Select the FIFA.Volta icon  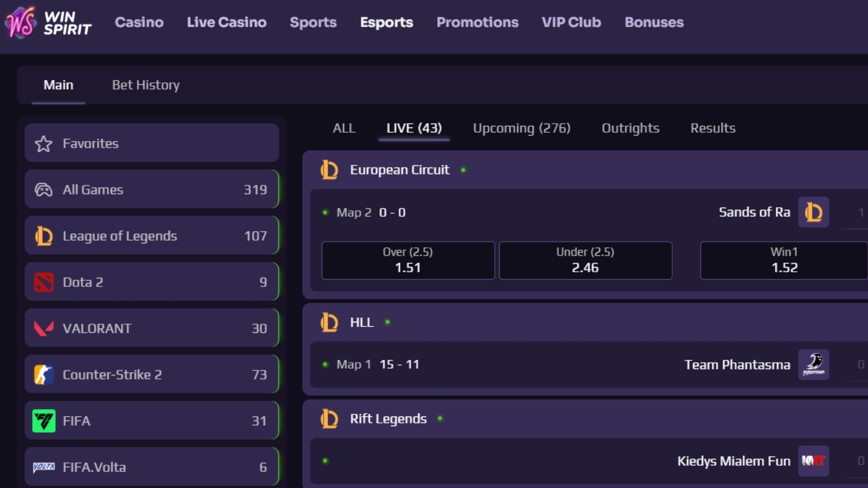44,466
